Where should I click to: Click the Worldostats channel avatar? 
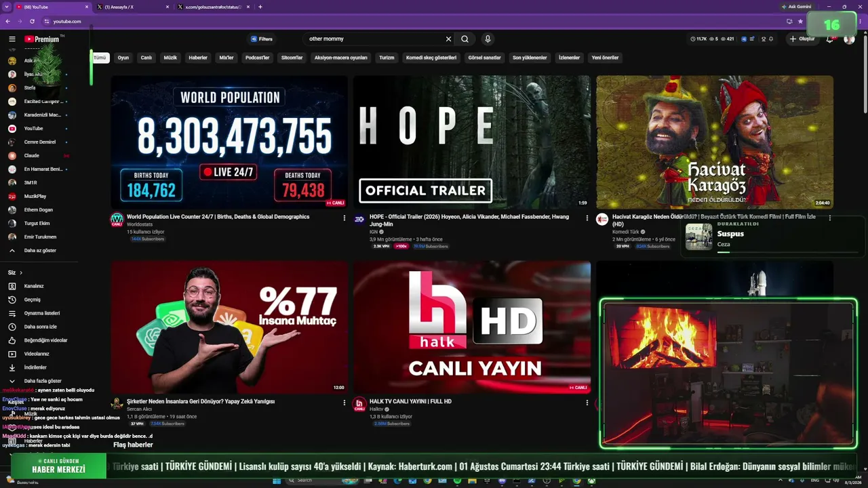click(x=117, y=220)
